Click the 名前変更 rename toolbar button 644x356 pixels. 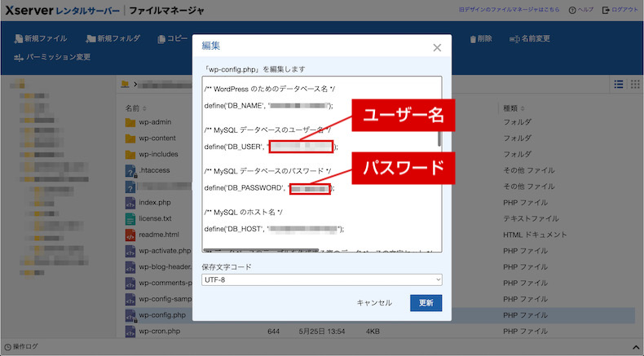pyautogui.click(x=529, y=38)
